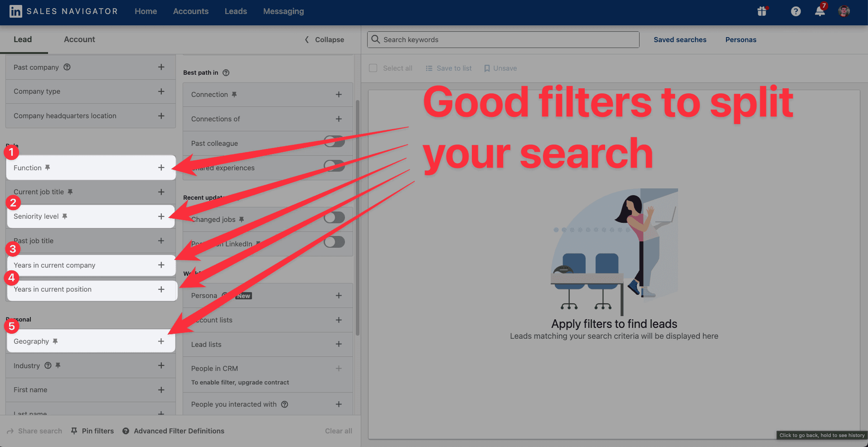Open the gift box icon in the header

click(x=762, y=11)
